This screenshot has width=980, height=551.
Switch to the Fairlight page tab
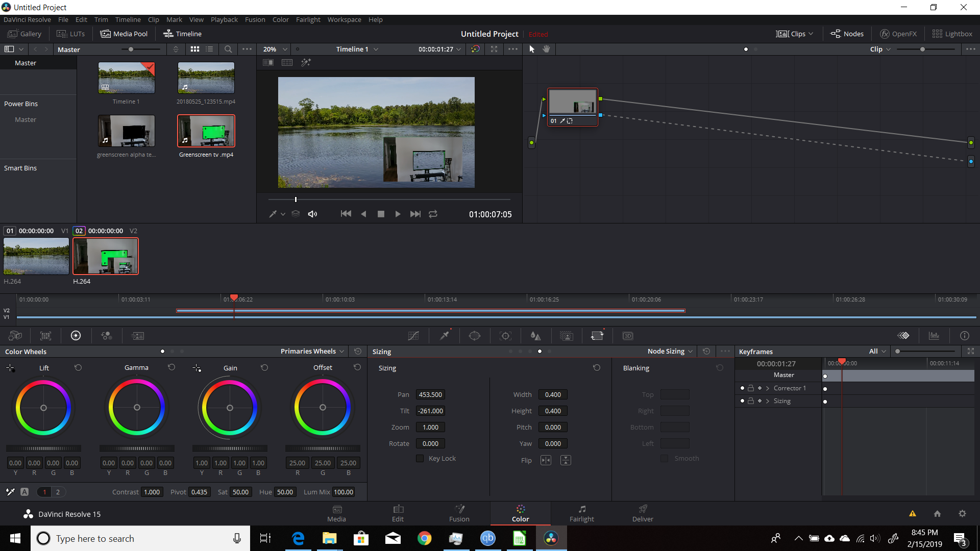pyautogui.click(x=582, y=513)
